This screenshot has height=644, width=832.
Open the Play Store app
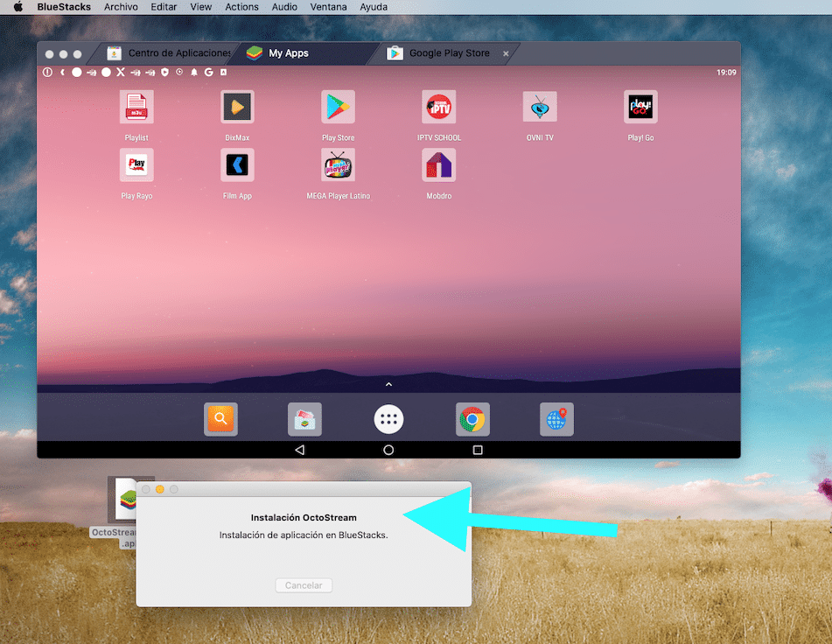click(x=338, y=106)
